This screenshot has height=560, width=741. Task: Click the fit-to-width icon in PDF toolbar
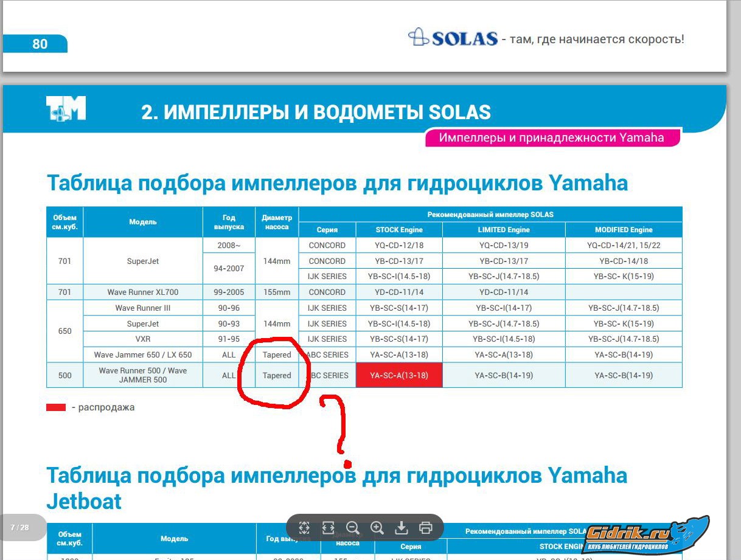point(329,527)
